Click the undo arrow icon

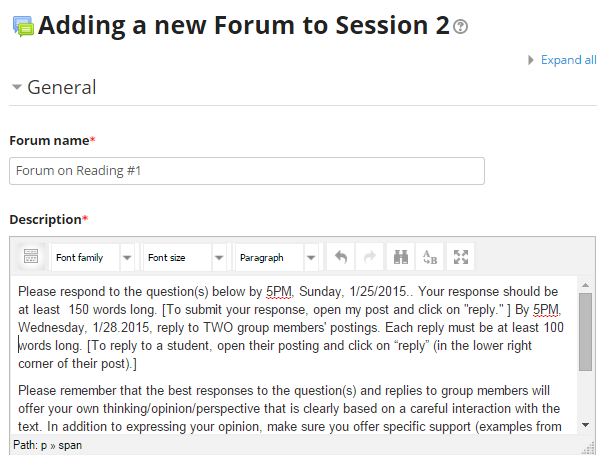[341, 257]
